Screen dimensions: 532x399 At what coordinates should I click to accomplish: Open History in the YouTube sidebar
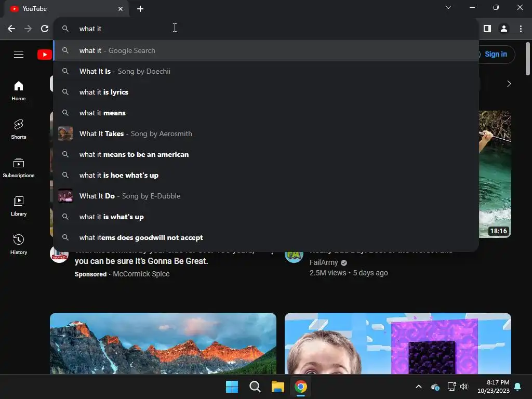19,245
